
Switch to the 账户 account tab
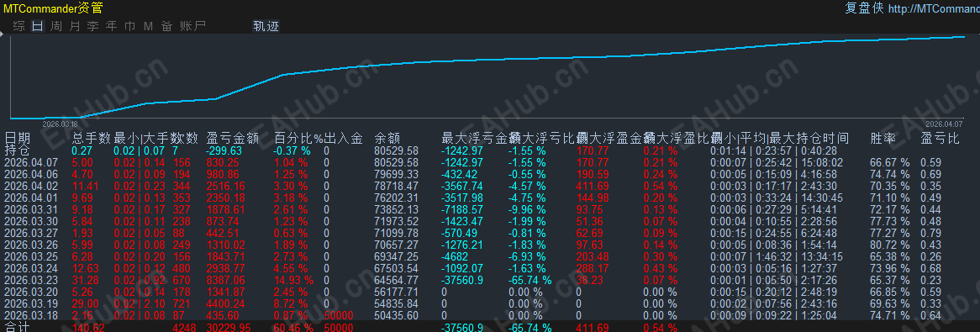[x=192, y=25]
